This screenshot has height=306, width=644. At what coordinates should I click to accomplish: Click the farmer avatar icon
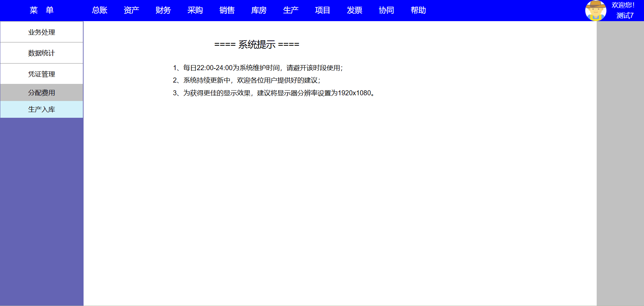point(595,10)
